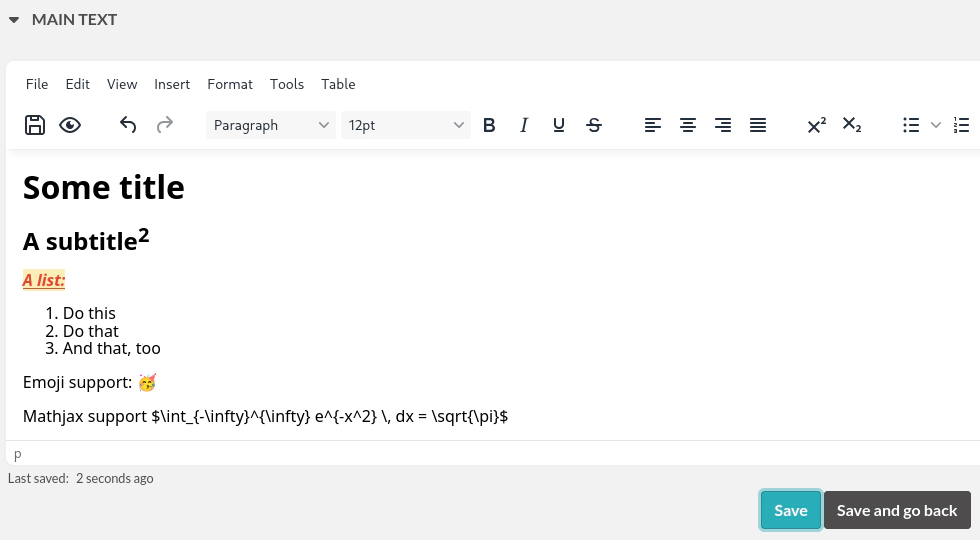Center align the text
The image size is (980, 540).
point(688,125)
